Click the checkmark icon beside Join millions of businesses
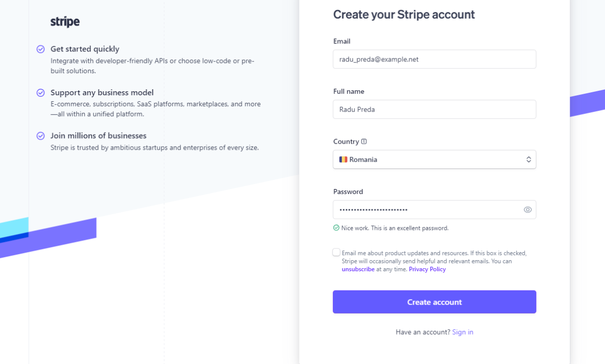The image size is (605, 364). [x=41, y=136]
